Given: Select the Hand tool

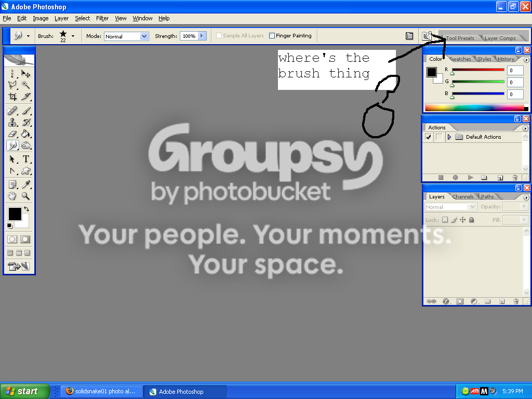Looking at the screenshot, I should point(12,196).
